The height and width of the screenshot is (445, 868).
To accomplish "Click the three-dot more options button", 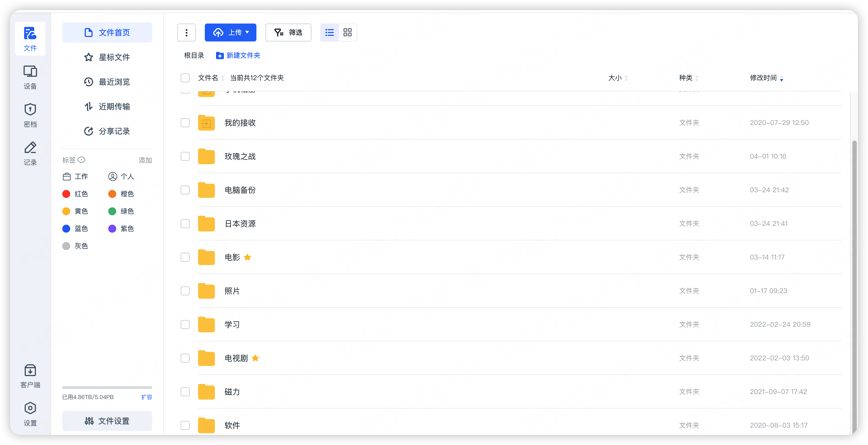I will tap(186, 32).
